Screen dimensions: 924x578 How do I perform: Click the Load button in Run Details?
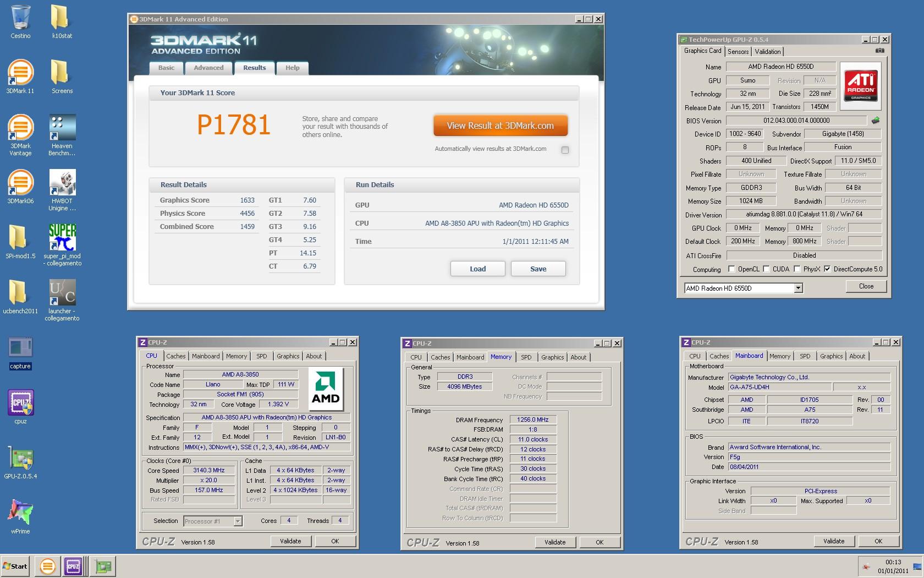(478, 269)
